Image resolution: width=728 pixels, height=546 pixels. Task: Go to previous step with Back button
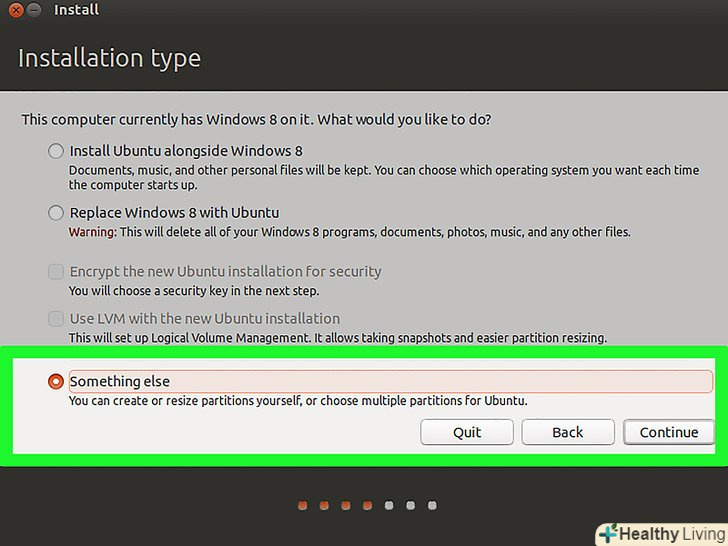point(567,432)
